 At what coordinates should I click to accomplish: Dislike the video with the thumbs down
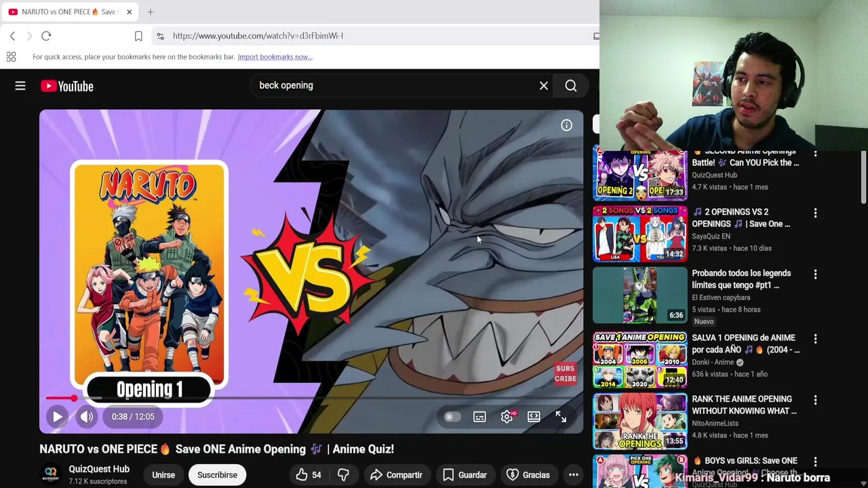coord(344,475)
